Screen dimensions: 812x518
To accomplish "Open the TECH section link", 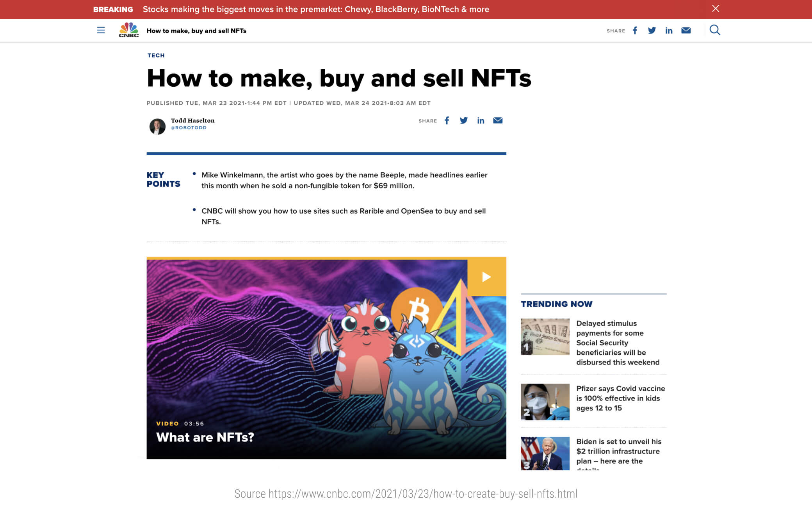I will (x=156, y=55).
